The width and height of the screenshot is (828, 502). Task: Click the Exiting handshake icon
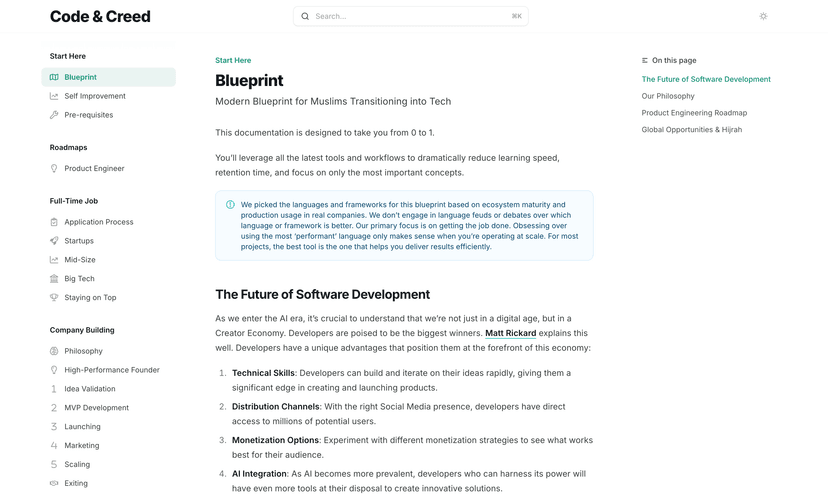tap(54, 484)
